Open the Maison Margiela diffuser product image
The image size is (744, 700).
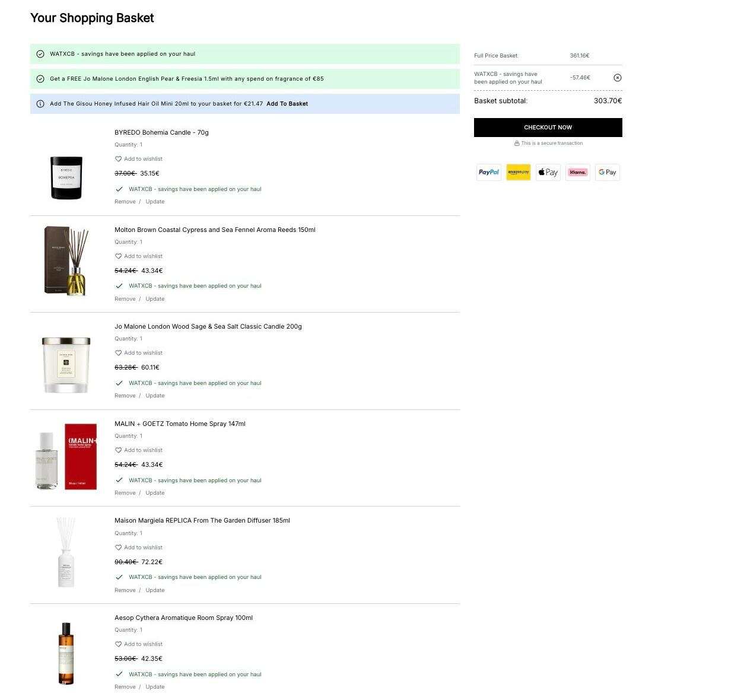click(66, 552)
